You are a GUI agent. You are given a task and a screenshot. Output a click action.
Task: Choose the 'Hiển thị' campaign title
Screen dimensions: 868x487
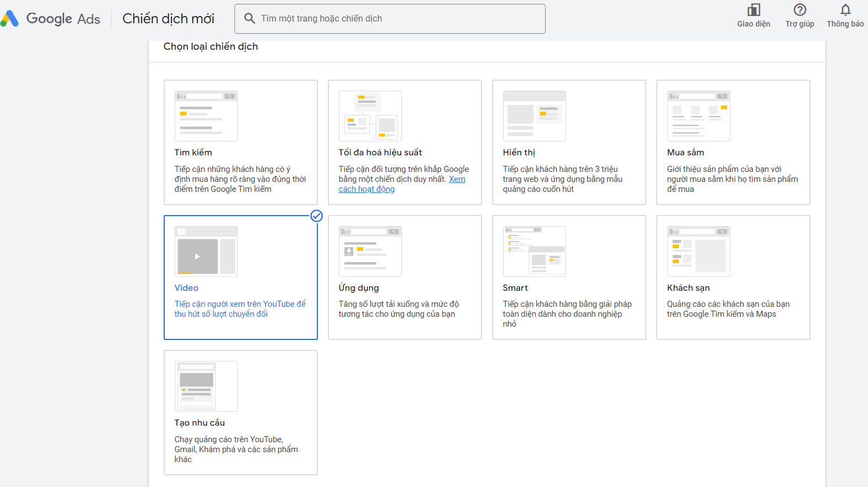click(519, 153)
